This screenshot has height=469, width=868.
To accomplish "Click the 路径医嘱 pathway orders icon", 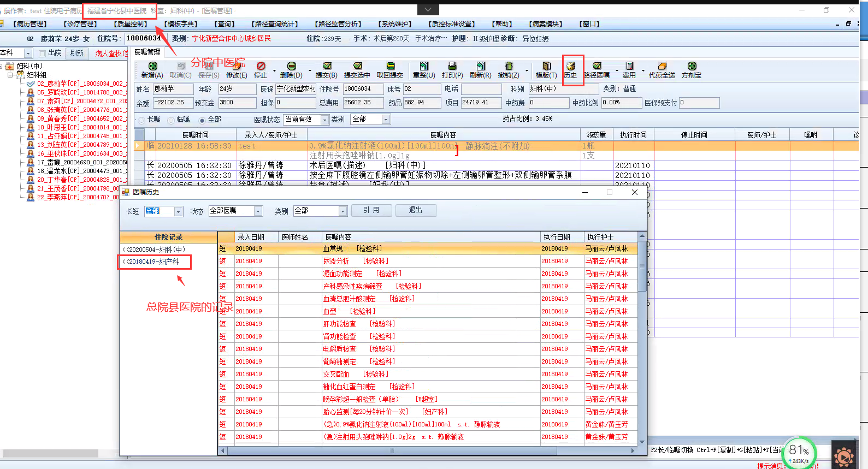I will pos(597,66).
